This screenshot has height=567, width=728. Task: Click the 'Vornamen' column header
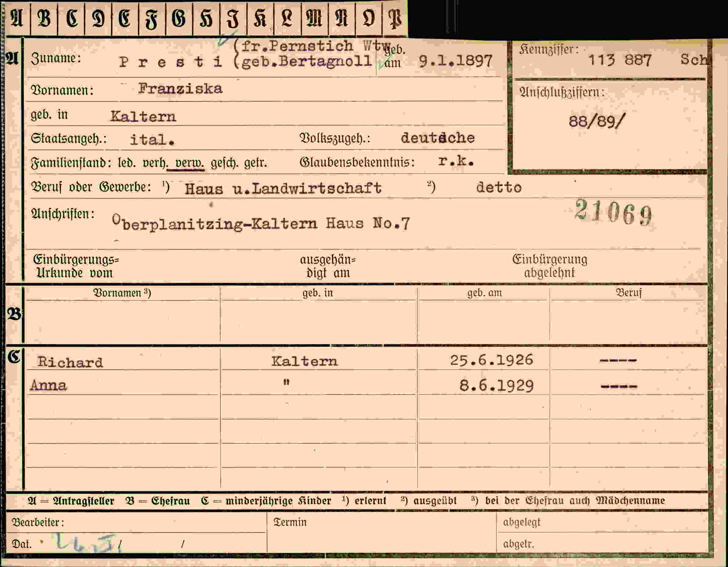pos(122,293)
